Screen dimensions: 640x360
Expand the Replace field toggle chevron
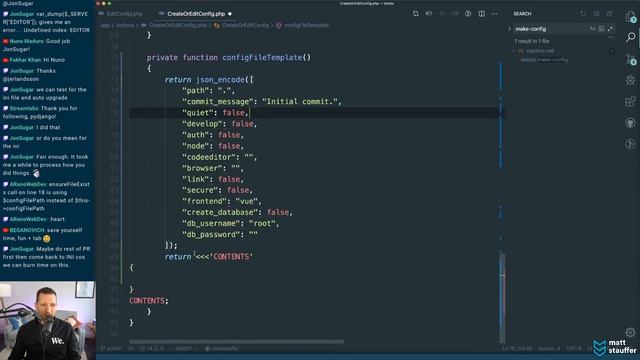coord(509,29)
